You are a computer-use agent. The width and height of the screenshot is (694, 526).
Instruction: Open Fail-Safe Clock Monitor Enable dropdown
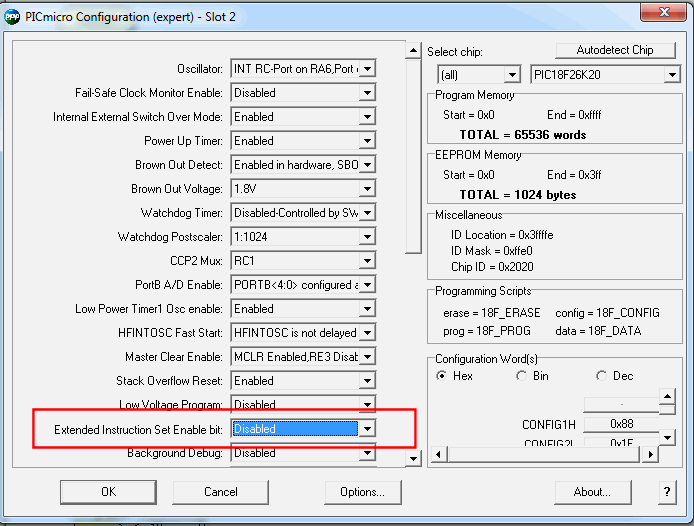point(303,93)
